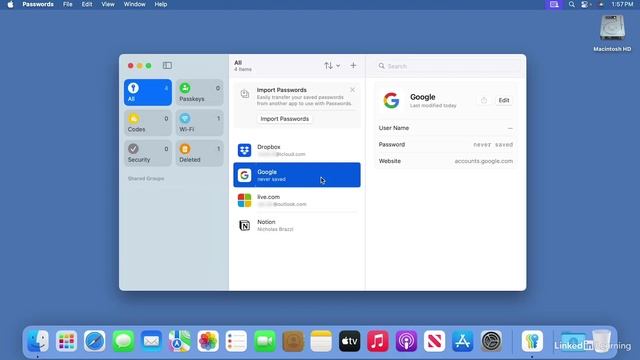
Task: Open Launchpad from the Dock
Action: point(66,341)
